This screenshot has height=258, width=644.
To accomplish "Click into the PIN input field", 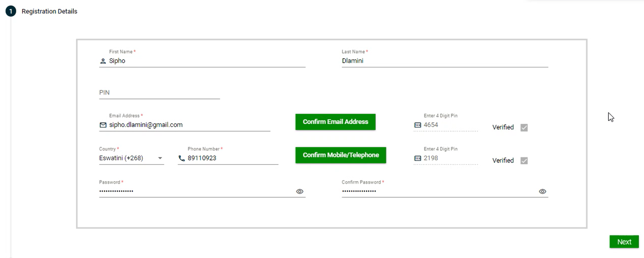I will (159, 93).
